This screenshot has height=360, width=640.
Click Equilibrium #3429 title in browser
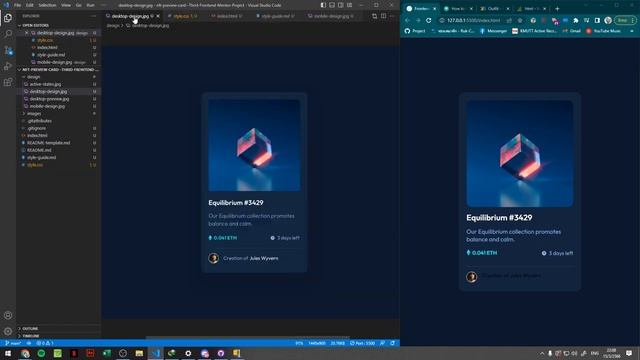click(499, 218)
